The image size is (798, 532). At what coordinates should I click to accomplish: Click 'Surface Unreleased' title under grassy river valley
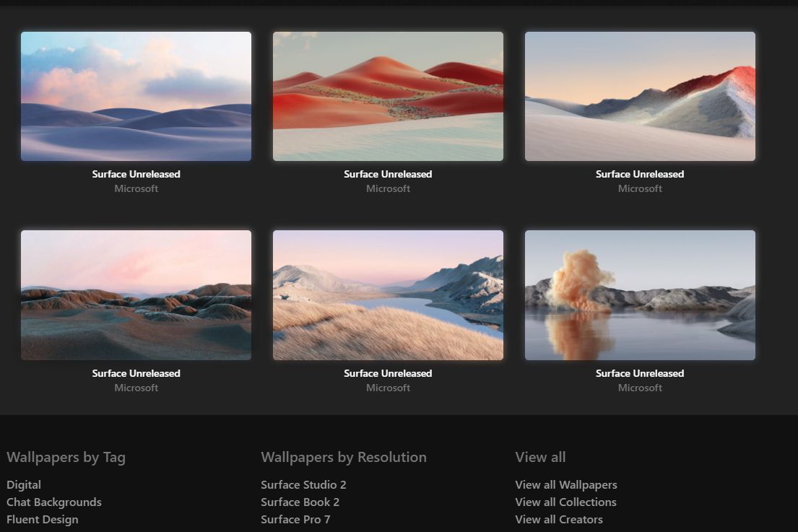click(x=388, y=373)
